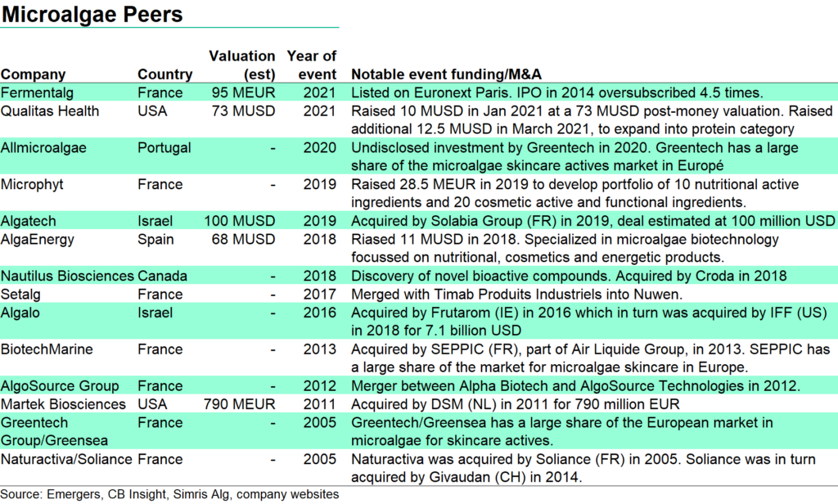Click the Microalgae Peers title

point(92,15)
